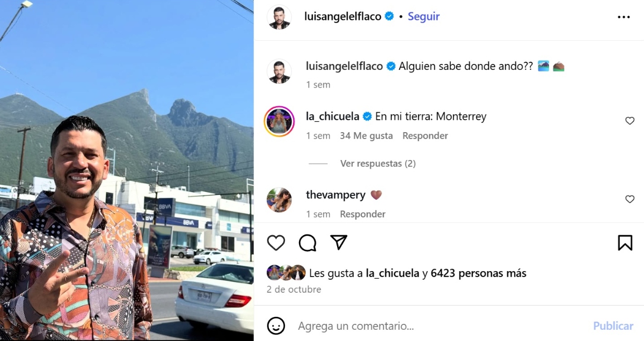This screenshot has width=644, height=341.
Task: Follow the account with Seguir
Action: [423, 16]
